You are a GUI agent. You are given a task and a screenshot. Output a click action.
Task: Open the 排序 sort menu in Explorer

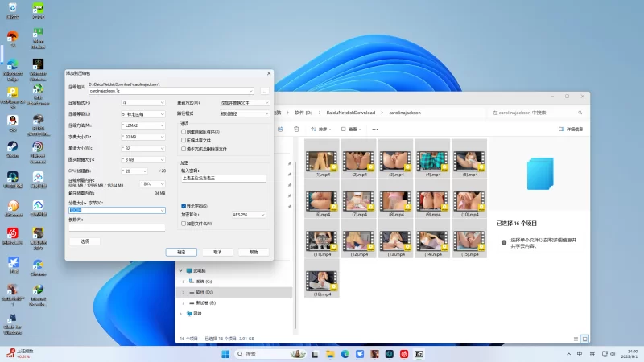[320, 129]
